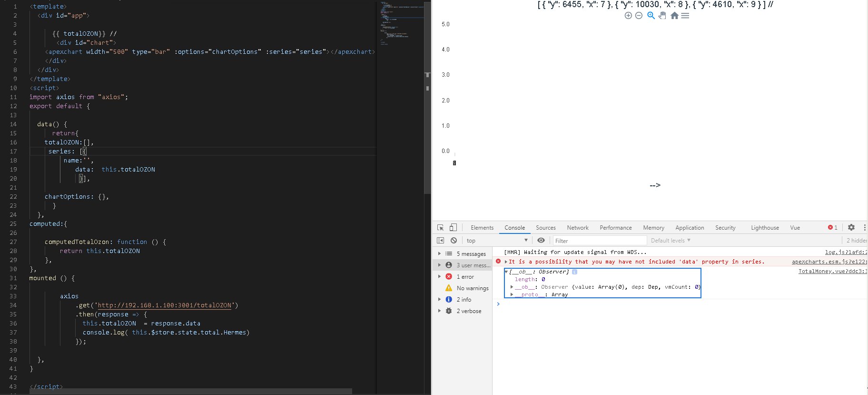Click the console Filter input field
868x395 pixels.
pyautogui.click(x=600, y=241)
